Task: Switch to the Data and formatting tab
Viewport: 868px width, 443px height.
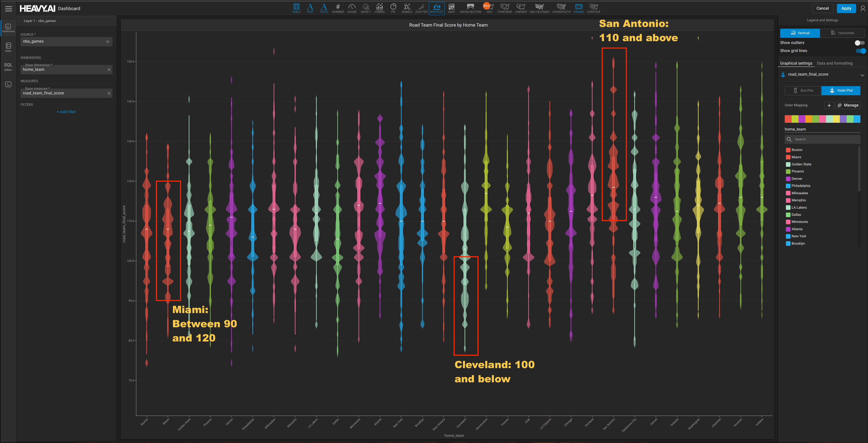Action: [835, 63]
